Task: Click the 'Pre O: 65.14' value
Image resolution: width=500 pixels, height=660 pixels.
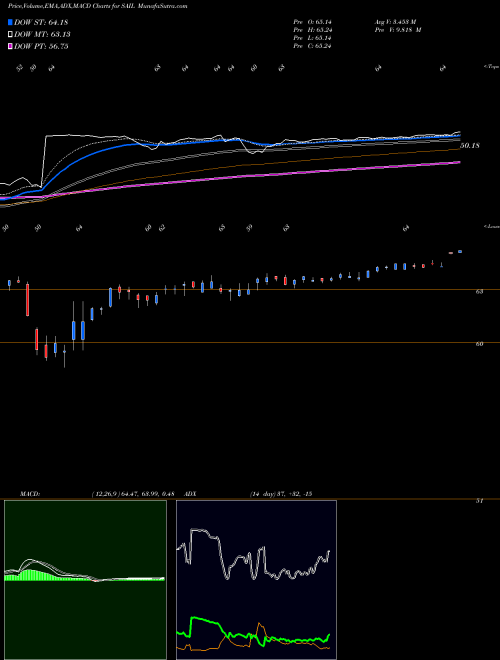Action: (x=312, y=21)
